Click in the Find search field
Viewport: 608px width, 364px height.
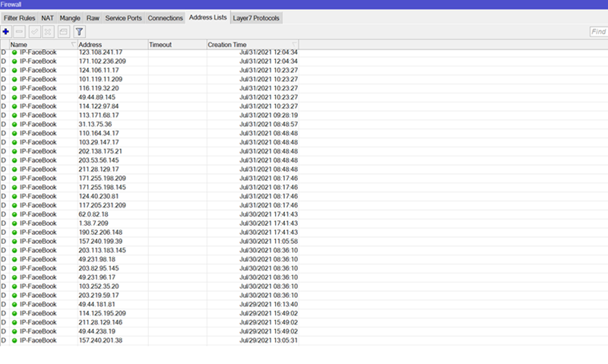[x=598, y=31]
